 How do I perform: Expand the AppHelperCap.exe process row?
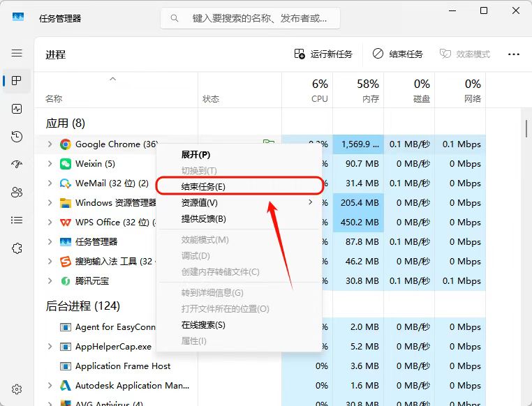coord(50,346)
